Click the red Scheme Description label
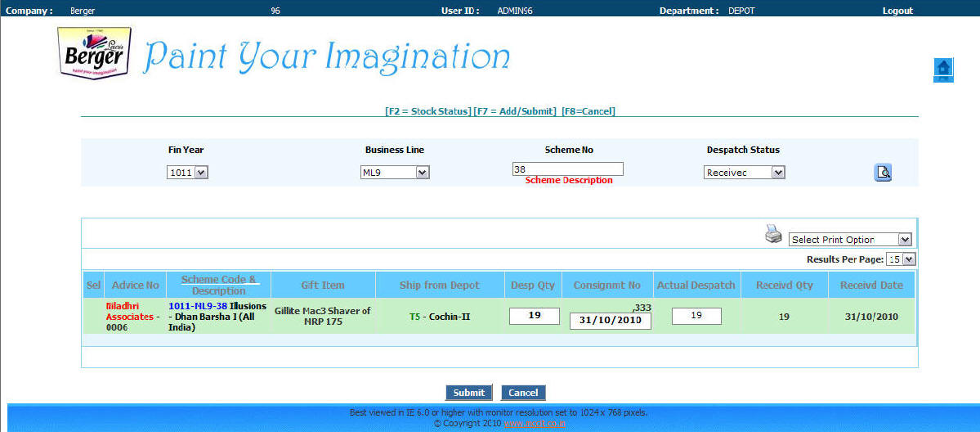The width and height of the screenshot is (980, 432). pos(569,180)
